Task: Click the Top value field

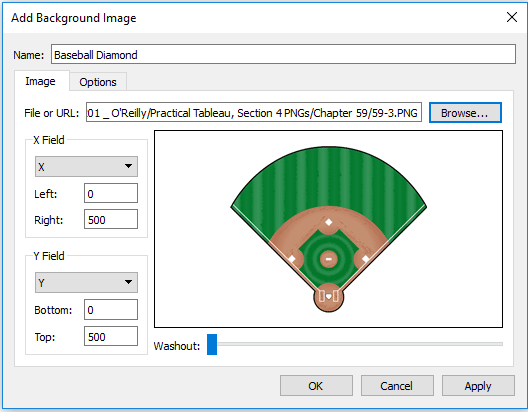Action: coord(111,336)
